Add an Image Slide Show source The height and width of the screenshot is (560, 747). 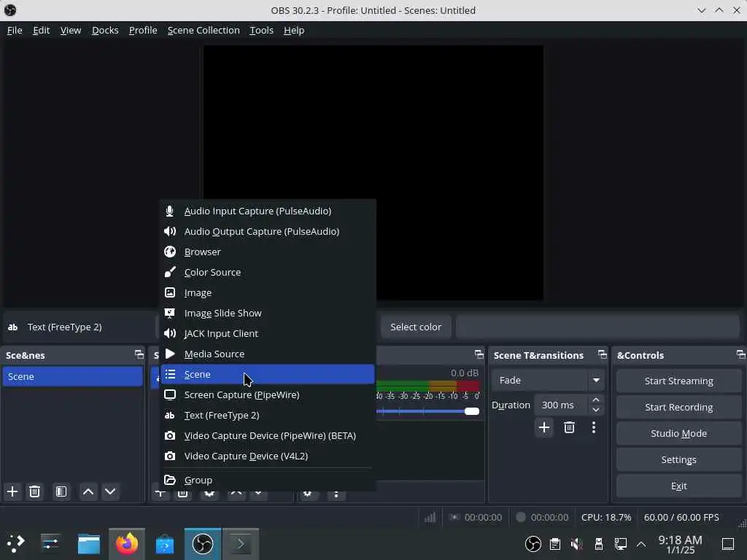268,314
